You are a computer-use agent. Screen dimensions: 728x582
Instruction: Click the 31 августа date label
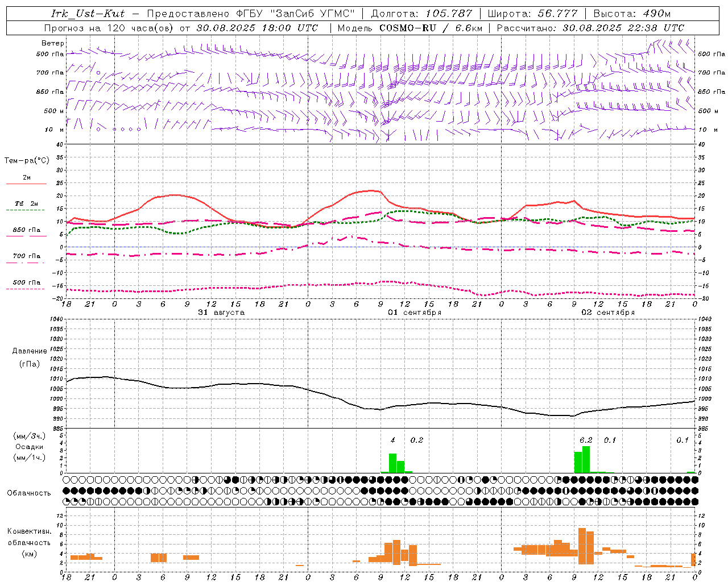pyautogui.click(x=221, y=313)
